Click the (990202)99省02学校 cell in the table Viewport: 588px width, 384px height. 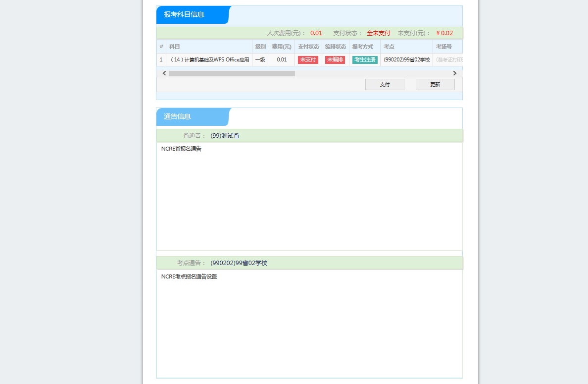tap(406, 60)
